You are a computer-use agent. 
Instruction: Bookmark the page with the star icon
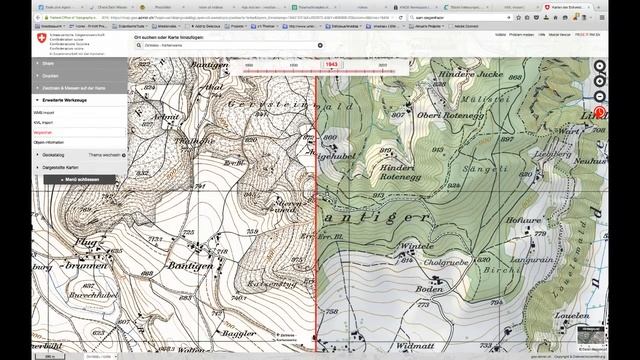click(x=518, y=18)
